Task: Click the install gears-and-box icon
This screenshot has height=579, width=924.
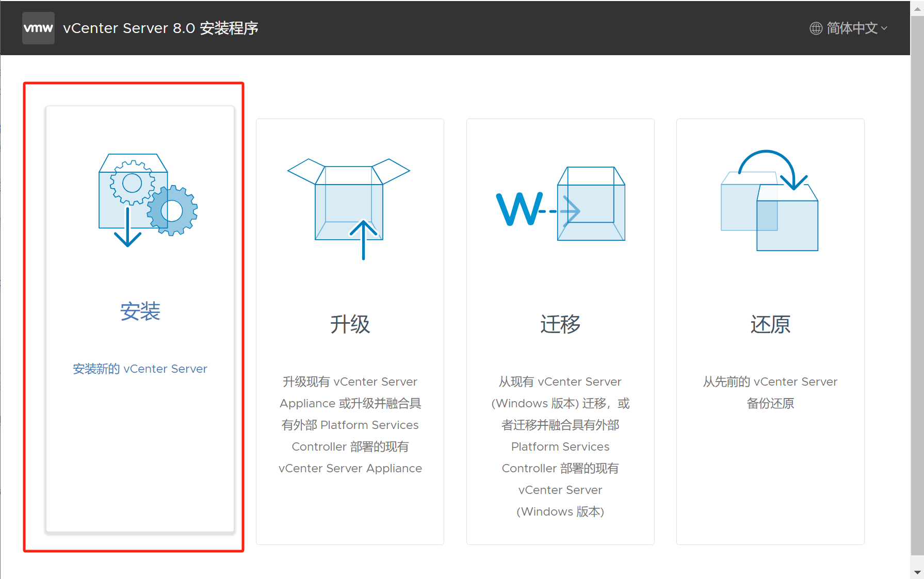Action: (x=148, y=200)
